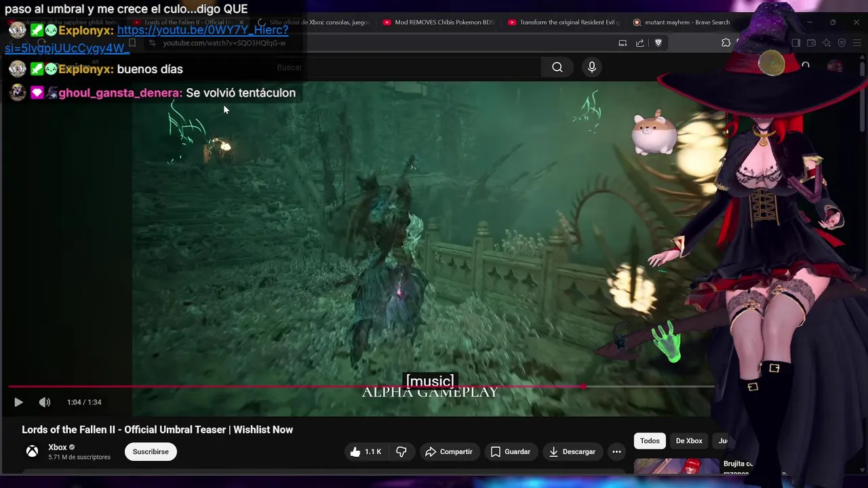Click the YouTube search magnifier button
The height and width of the screenshot is (488, 868).
[x=557, y=67]
